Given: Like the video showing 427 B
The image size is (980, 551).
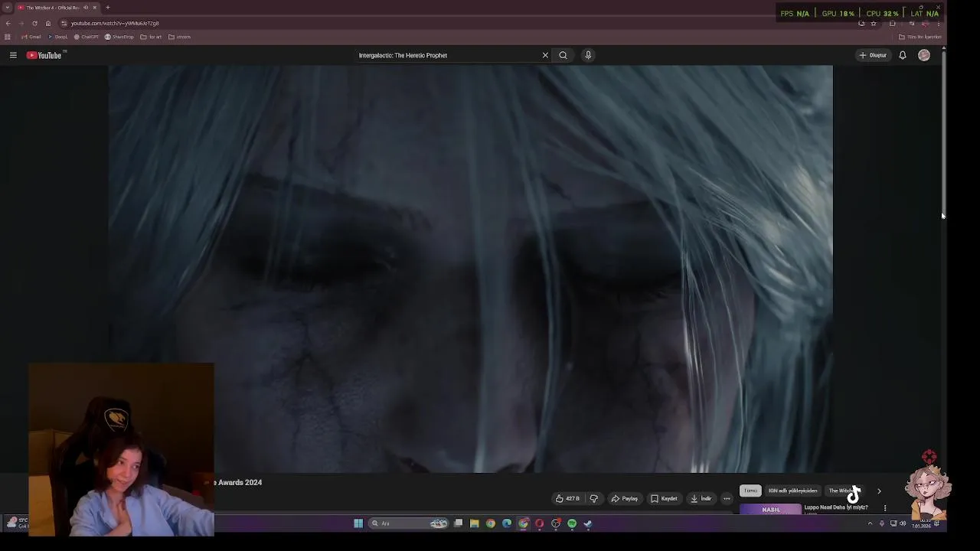Looking at the screenshot, I should tap(567, 498).
